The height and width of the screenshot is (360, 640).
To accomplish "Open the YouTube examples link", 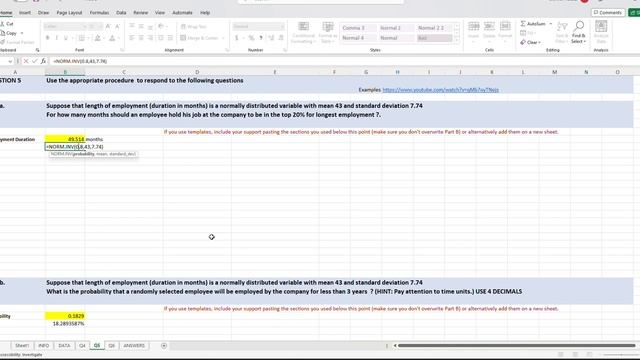I will 440,90.
